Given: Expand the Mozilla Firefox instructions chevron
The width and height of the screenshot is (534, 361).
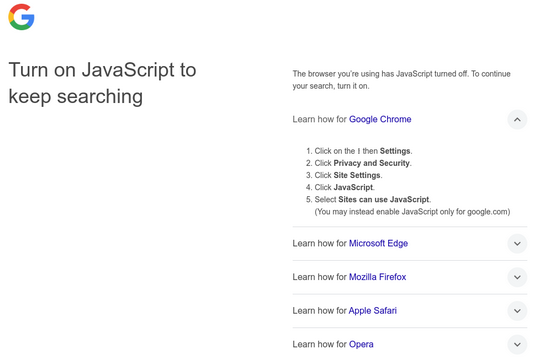Looking at the screenshot, I should 517,277.
